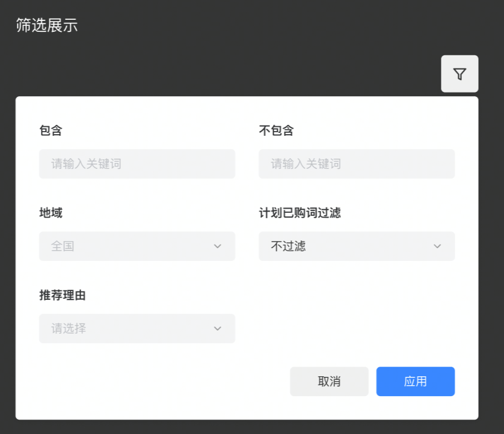Click the 包含 field label

coord(51,130)
